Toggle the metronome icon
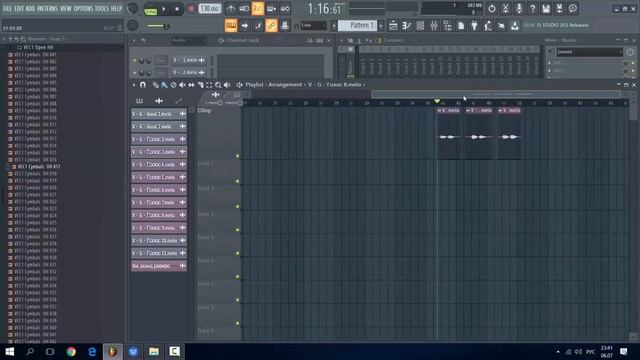This screenshot has width=640, height=360. point(231,8)
